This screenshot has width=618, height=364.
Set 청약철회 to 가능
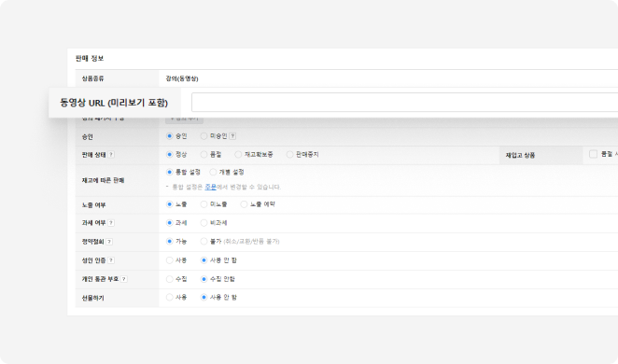point(170,241)
